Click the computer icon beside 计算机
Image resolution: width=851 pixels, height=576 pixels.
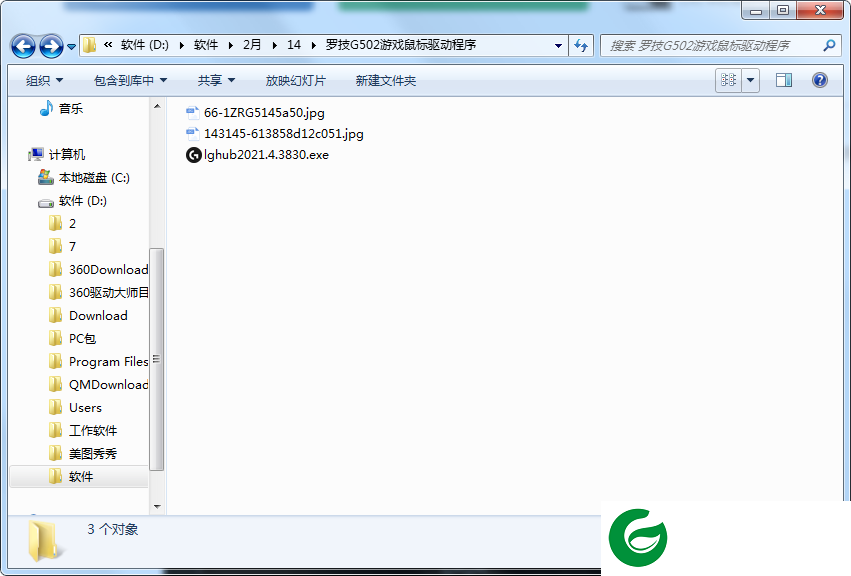coord(36,155)
